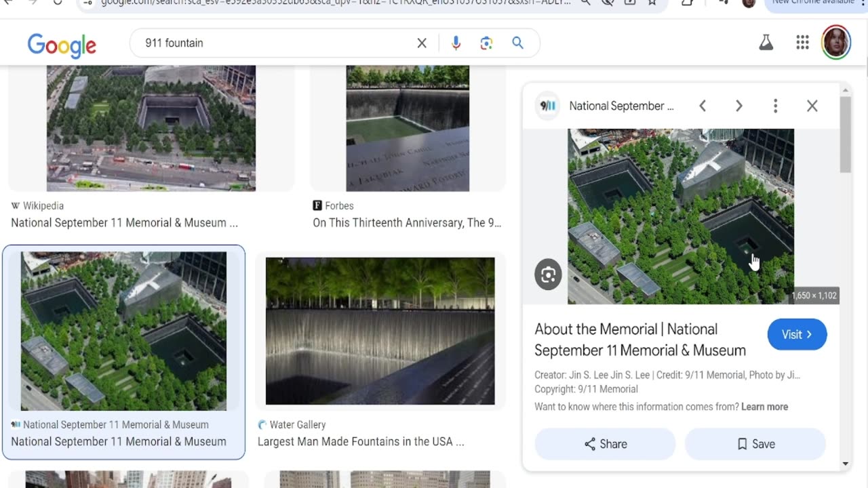Search inside image with Lens button
Viewport: 868px width, 488px height.
[x=548, y=274]
